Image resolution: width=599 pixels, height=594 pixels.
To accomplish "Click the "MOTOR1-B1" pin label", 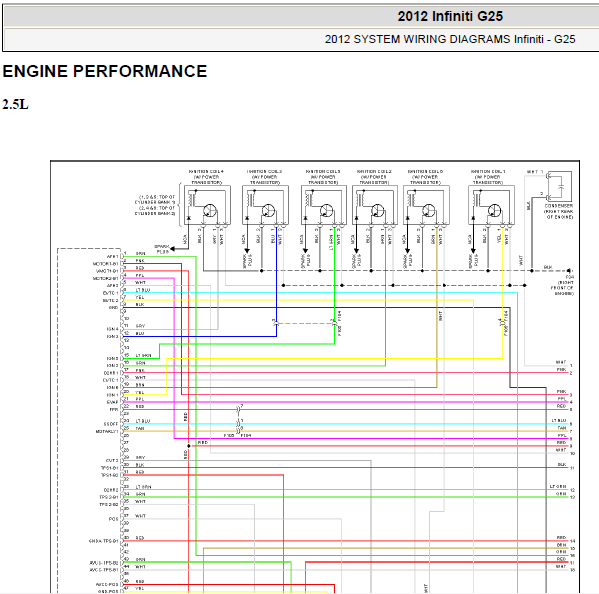I will click(106, 264).
